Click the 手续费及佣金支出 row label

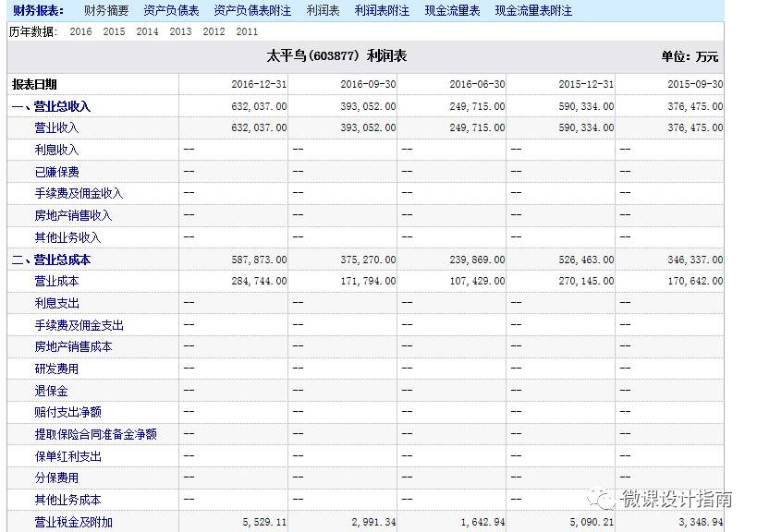(79, 325)
